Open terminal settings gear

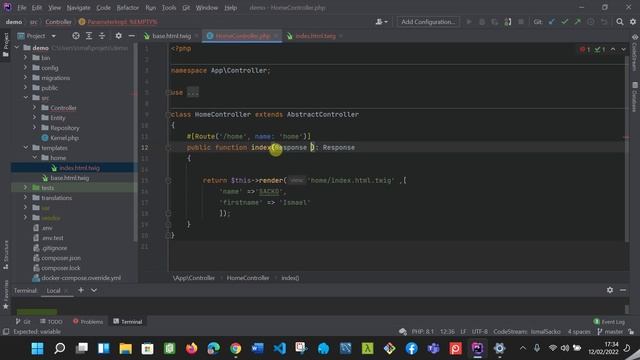pyautogui.click(x=610, y=290)
